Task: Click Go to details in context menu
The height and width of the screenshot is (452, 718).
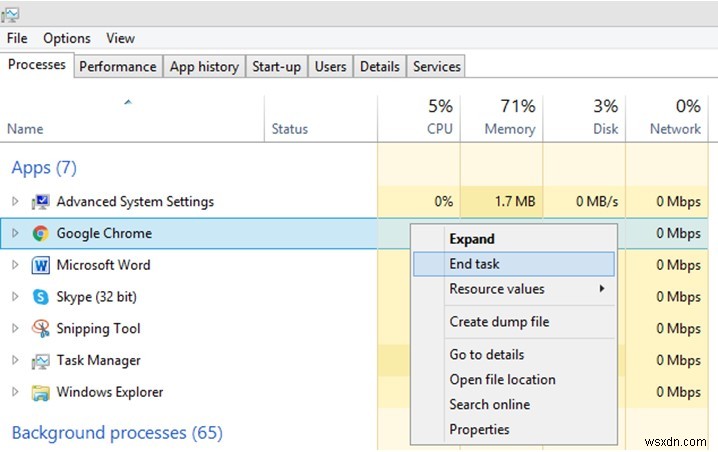Action: (486, 354)
